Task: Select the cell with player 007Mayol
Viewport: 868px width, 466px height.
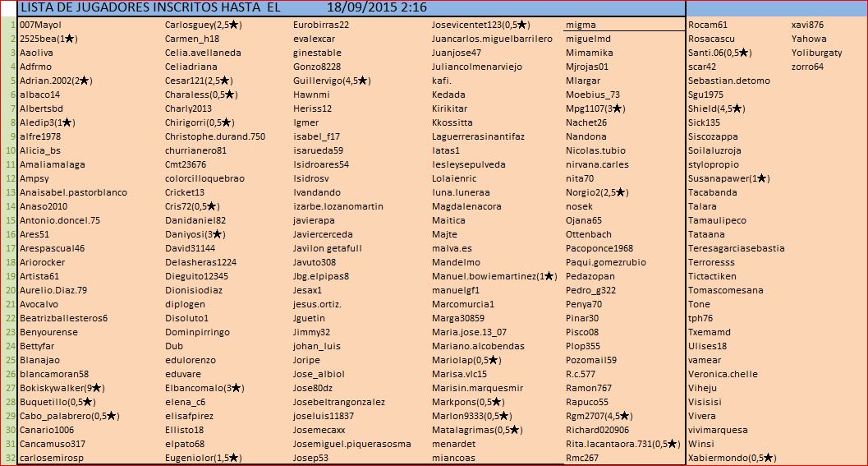Action: pos(41,25)
